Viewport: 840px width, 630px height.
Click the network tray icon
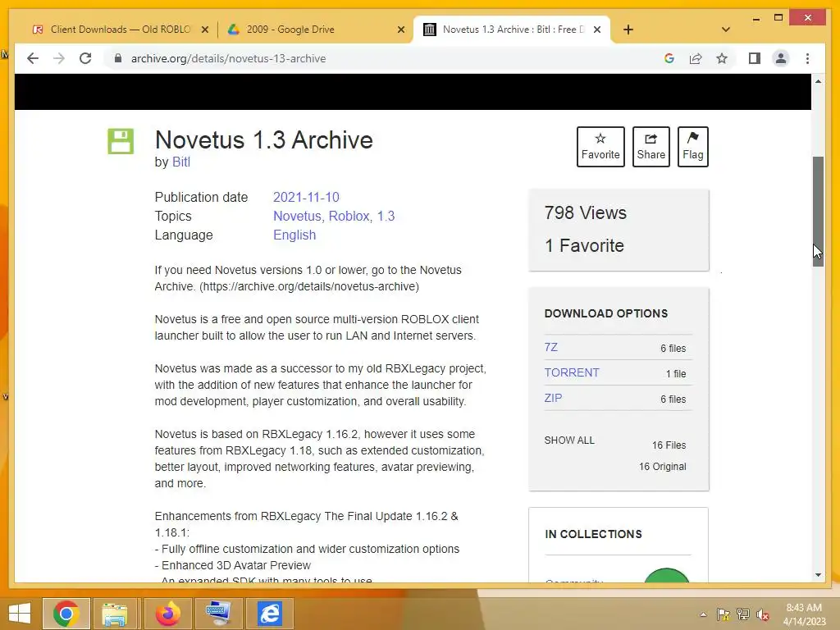(743, 614)
